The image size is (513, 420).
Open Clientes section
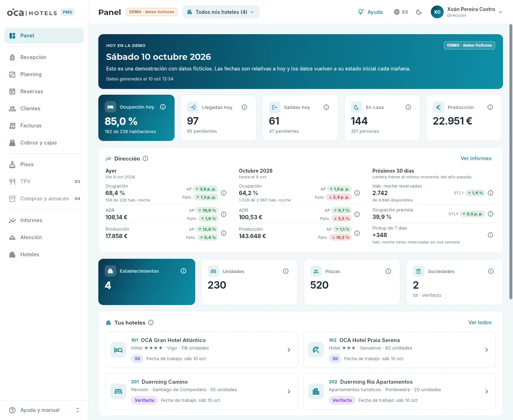44,109
